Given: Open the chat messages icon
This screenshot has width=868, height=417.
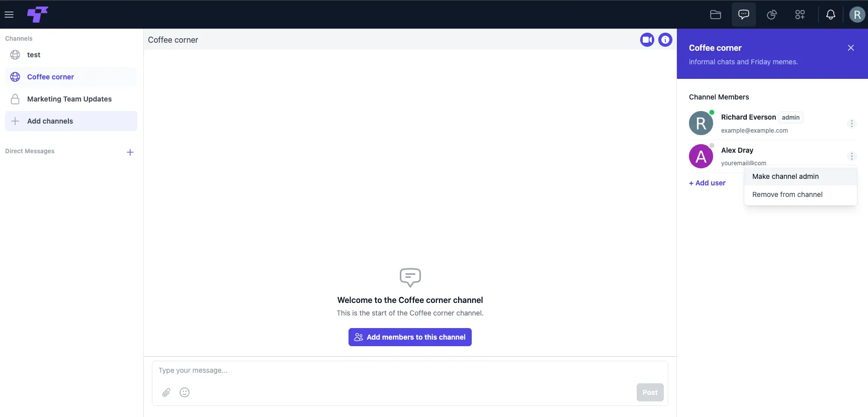Looking at the screenshot, I should click(x=744, y=15).
